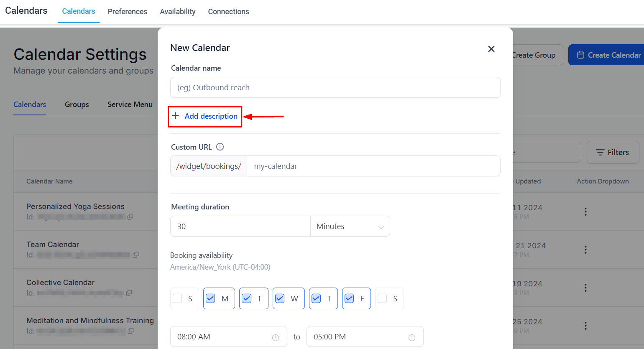This screenshot has height=349, width=644.
Task: Open the 08:00 AM start time picker
Action: pos(222,337)
